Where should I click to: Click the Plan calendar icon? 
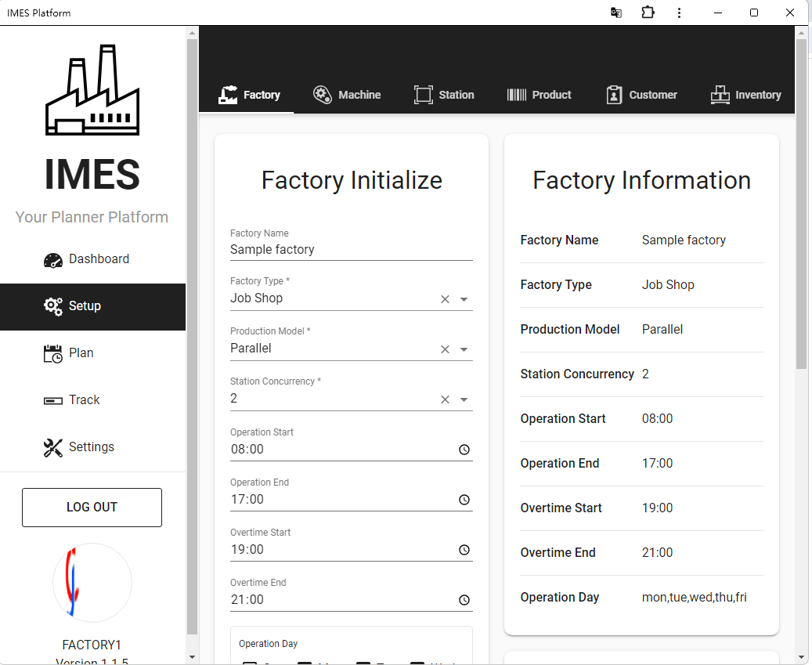52,354
